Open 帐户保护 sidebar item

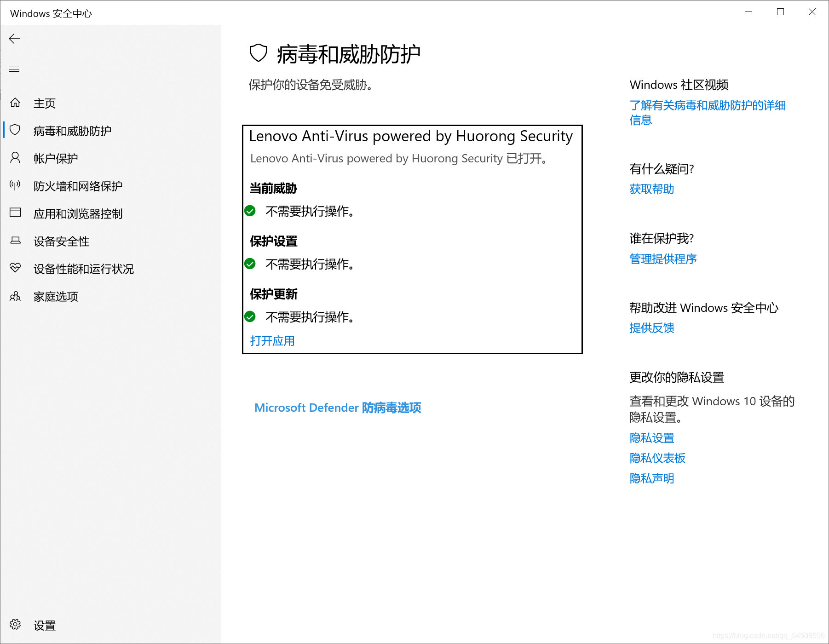(56, 159)
